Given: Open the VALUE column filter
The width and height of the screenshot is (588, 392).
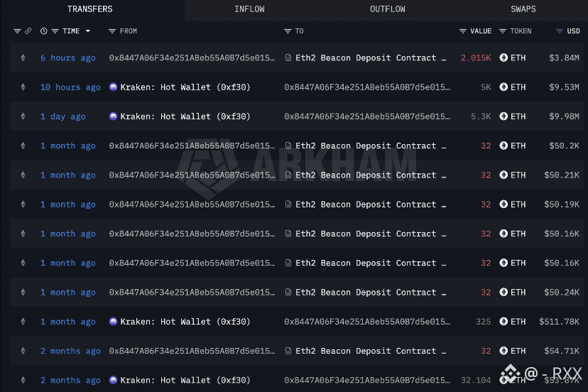Looking at the screenshot, I should coord(463,31).
